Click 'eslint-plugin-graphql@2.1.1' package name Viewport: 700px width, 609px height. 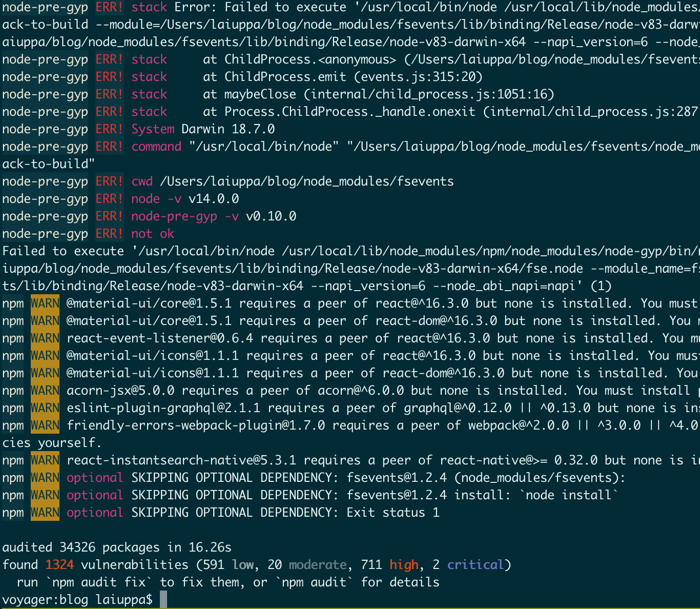click(x=163, y=408)
